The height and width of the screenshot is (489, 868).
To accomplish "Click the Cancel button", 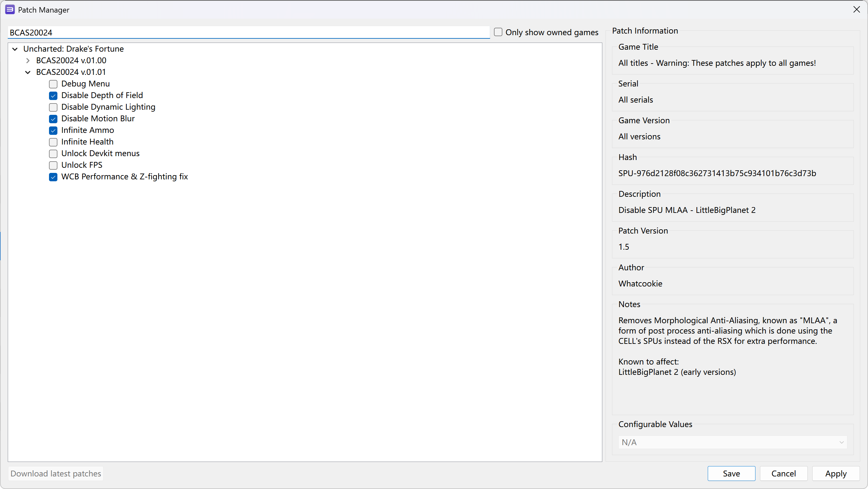I will tap(783, 474).
